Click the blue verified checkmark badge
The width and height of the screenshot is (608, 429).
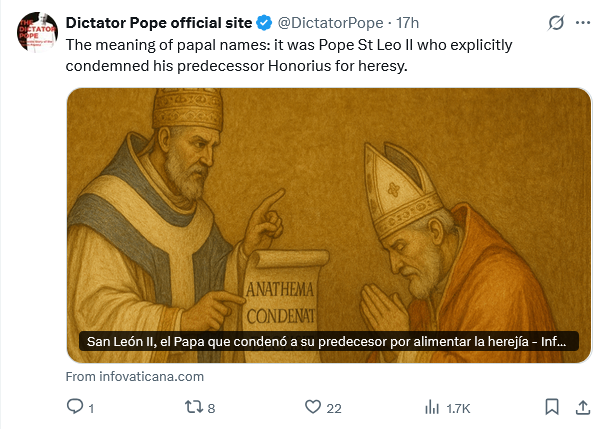[x=264, y=22]
